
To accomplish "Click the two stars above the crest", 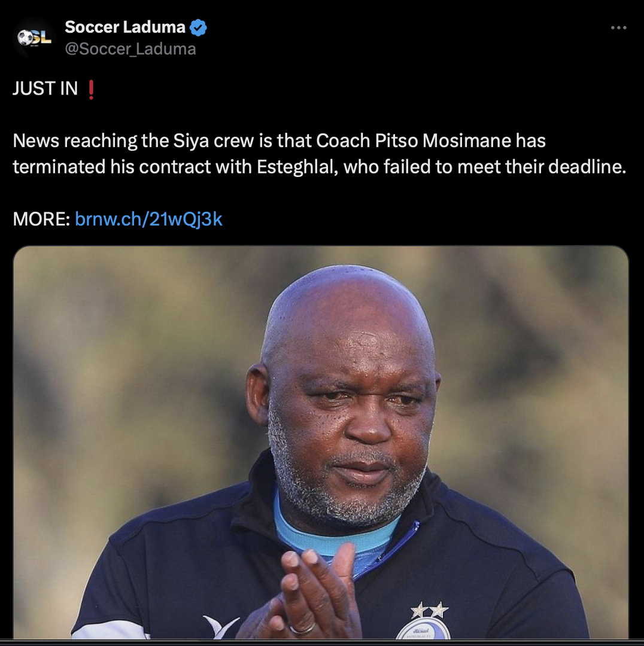I will tap(429, 610).
